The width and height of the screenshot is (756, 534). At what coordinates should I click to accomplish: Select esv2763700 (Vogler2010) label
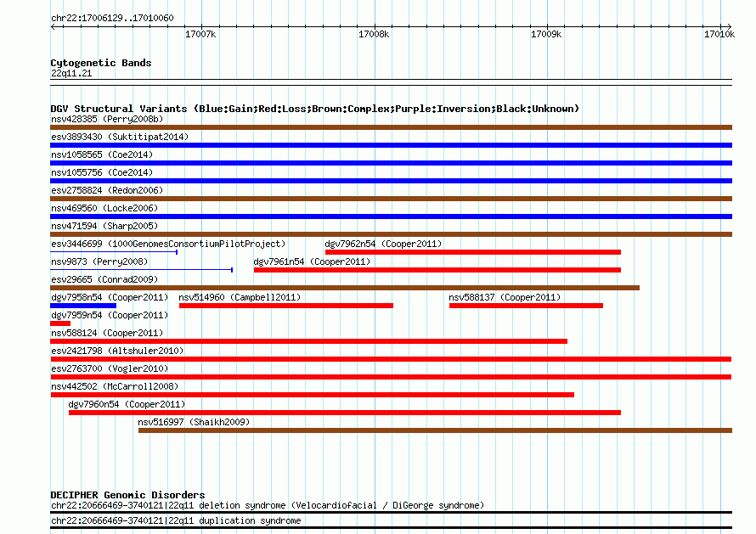(x=110, y=368)
